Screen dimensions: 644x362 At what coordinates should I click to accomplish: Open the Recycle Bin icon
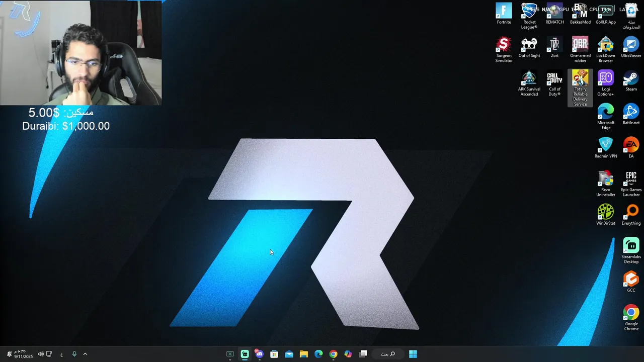[631, 16]
